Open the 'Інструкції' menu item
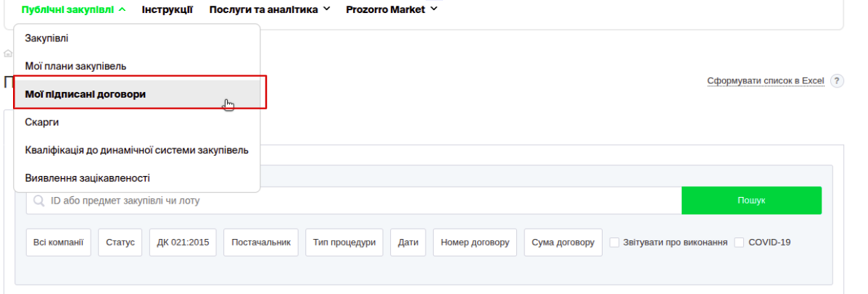This screenshot has width=868, height=294. click(168, 9)
